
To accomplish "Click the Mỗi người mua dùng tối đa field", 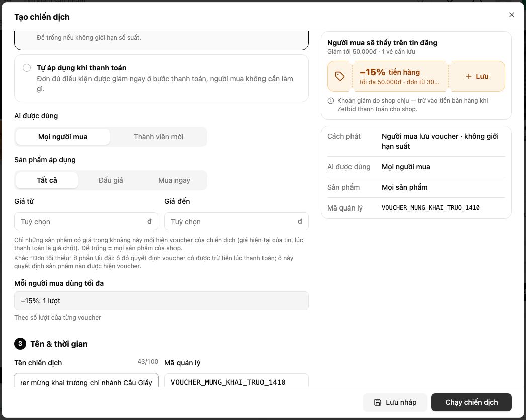I will [161, 301].
